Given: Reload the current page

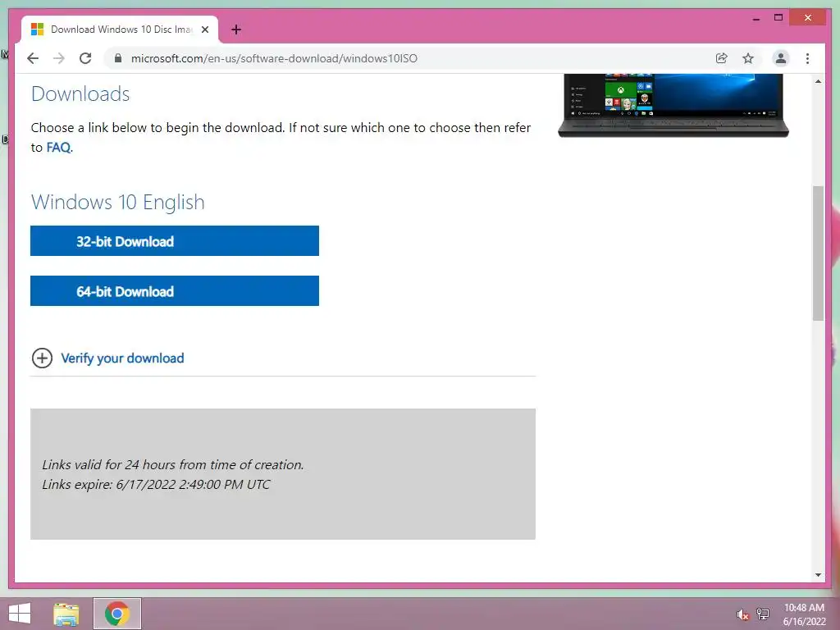Looking at the screenshot, I should click(85, 58).
